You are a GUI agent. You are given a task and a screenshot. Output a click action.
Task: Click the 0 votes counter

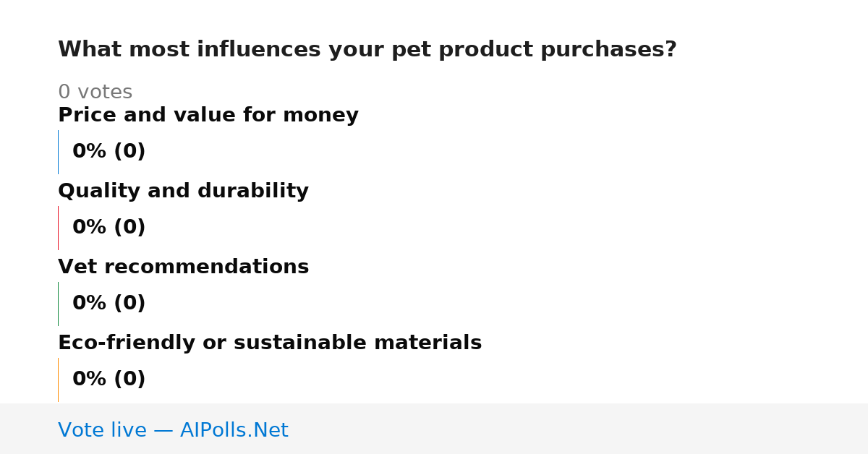coord(95,92)
